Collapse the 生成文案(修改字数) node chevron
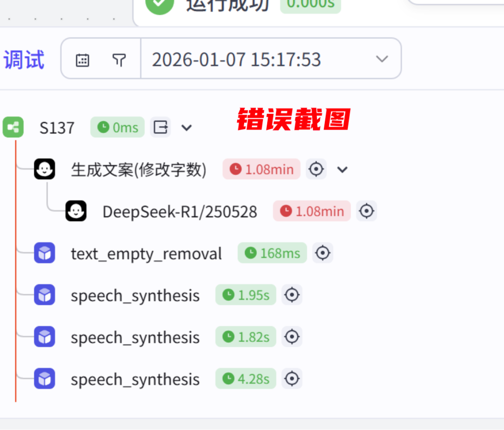Viewport: 504px width, 430px height. point(343,169)
